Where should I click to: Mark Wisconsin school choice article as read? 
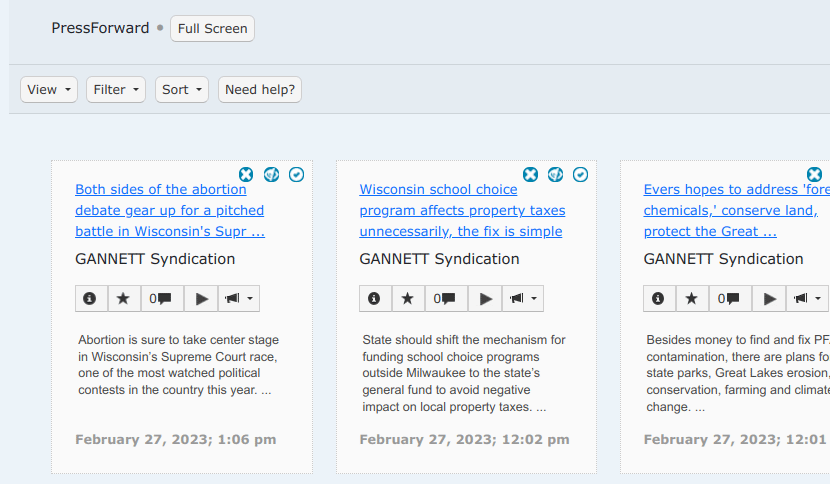click(581, 174)
